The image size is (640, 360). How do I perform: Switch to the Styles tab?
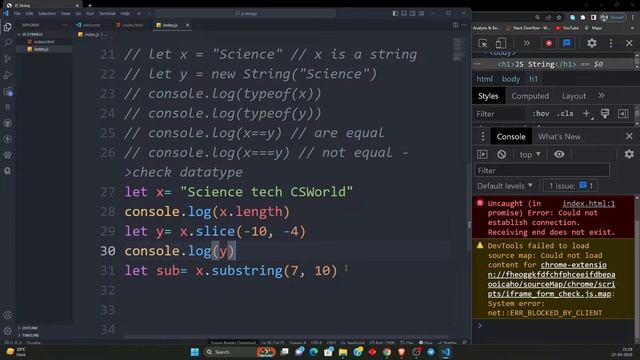click(488, 96)
